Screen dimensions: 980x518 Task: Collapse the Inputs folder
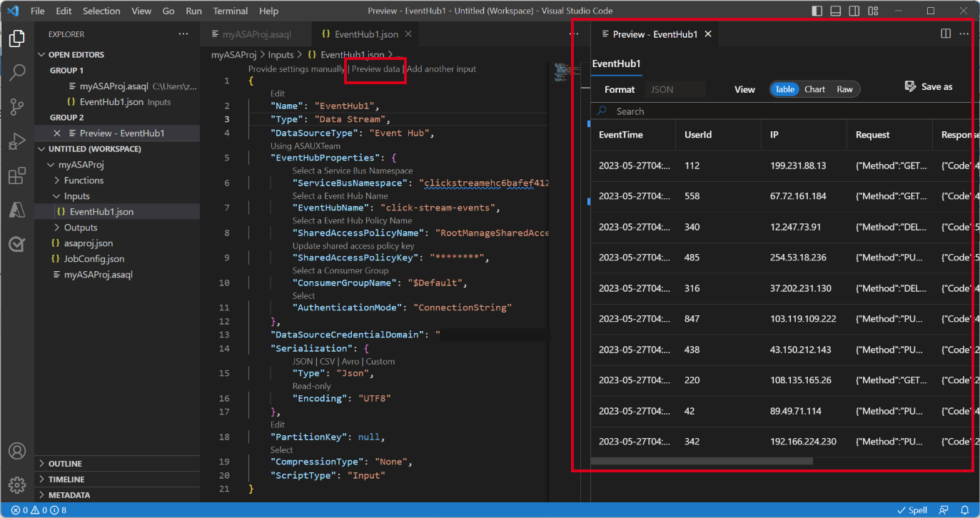coord(76,195)
